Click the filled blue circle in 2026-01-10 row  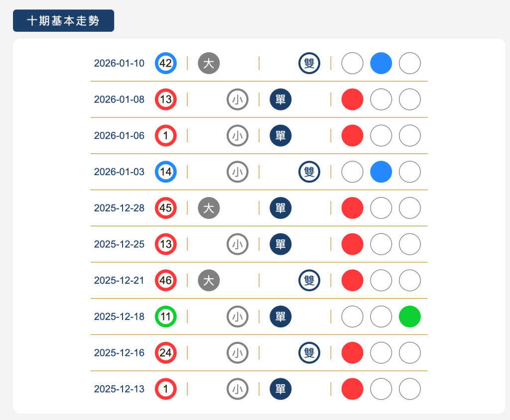(381, 63)
